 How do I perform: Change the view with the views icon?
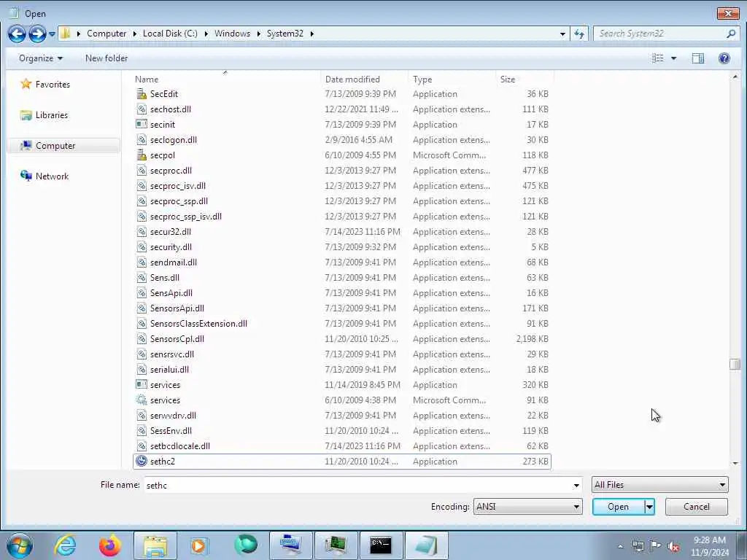(658, 58)
